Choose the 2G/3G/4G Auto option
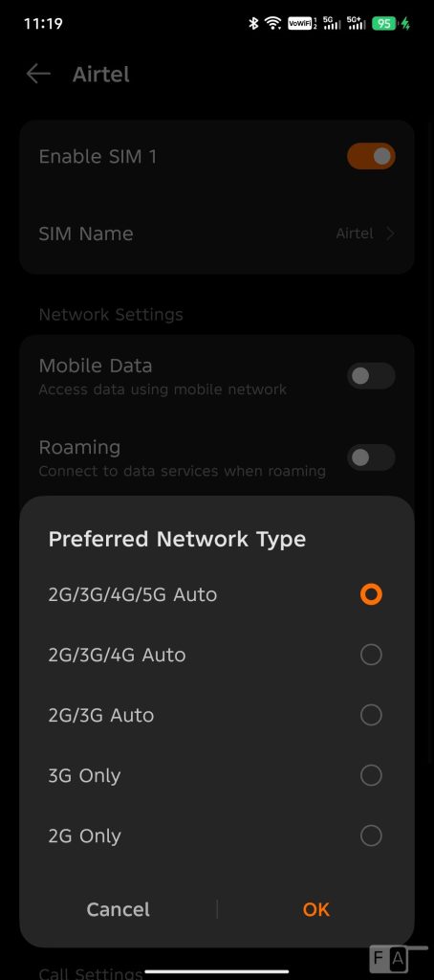This screenshot has height=980, width=434. click(x=371, y=655)
